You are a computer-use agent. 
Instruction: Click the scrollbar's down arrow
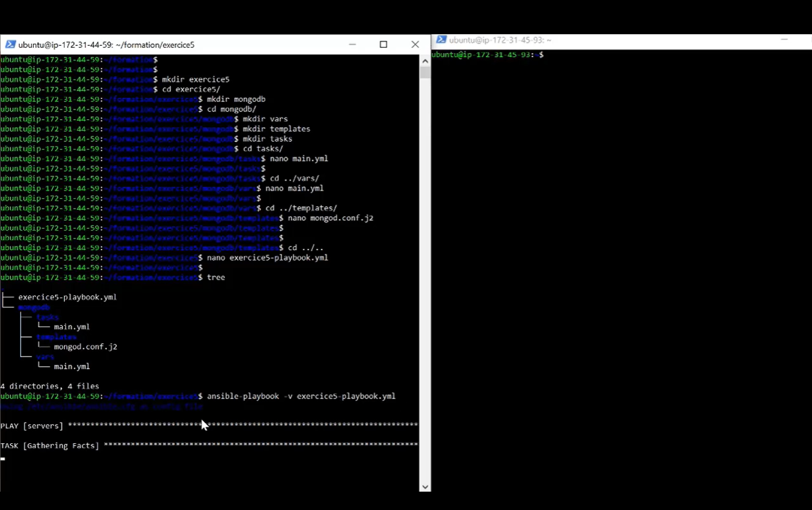click(425, 486)
